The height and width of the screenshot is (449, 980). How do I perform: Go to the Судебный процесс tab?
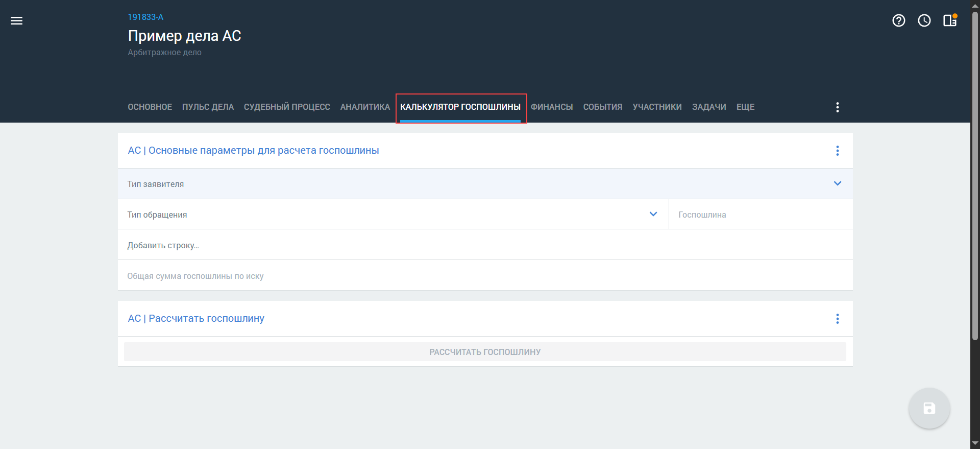tap(287, 107)
